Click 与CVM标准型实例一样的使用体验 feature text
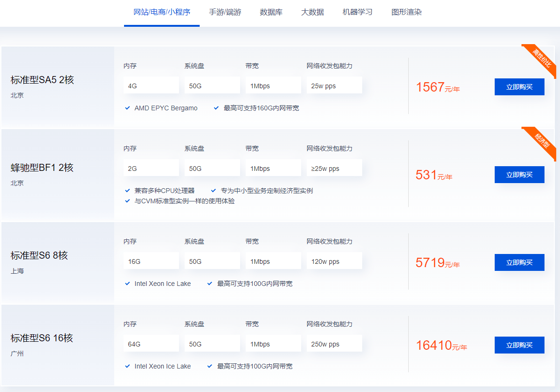The width and height of the screenshot is (560, 392). (x=185, y=200)
